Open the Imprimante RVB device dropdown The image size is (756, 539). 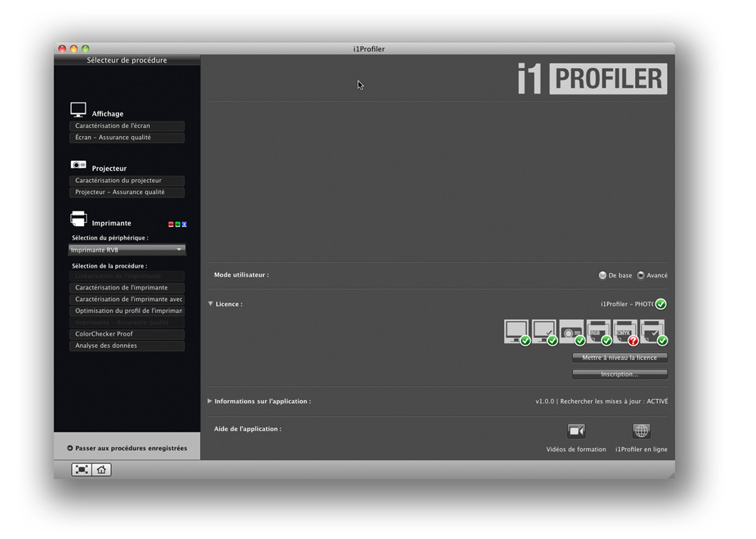pos(127,249)
